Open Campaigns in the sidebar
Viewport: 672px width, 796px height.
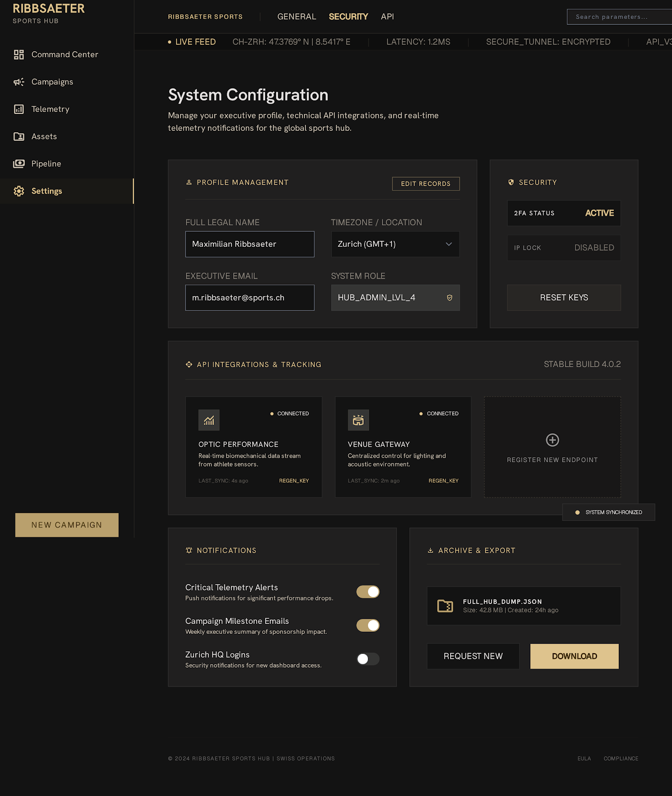pos(67,82)
